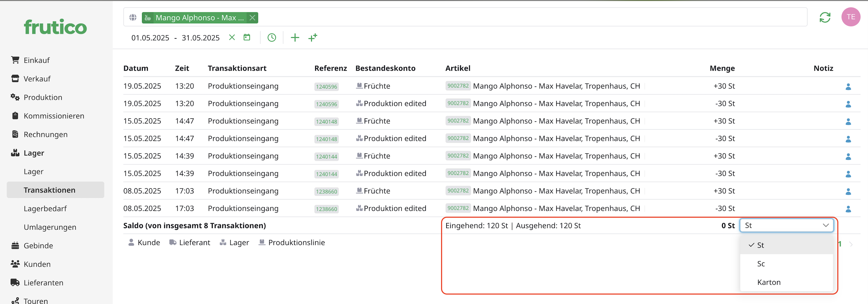Click the globe icon in search bar
Viewport: 868px width, 304px height.
[133, 18]
